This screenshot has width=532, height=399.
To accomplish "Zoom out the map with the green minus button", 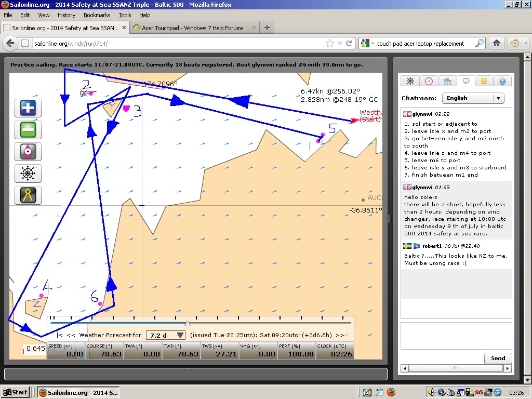I will pyautogui.click(x=28, y=130).
